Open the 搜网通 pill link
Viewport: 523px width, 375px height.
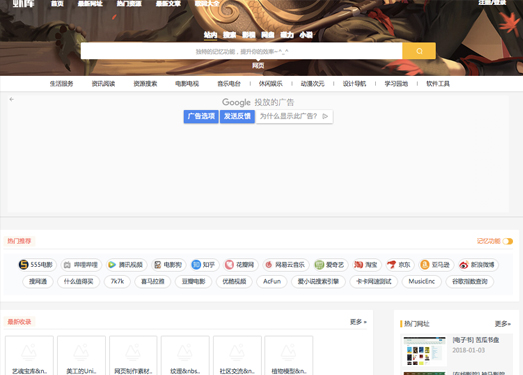[x=38, y=281]
